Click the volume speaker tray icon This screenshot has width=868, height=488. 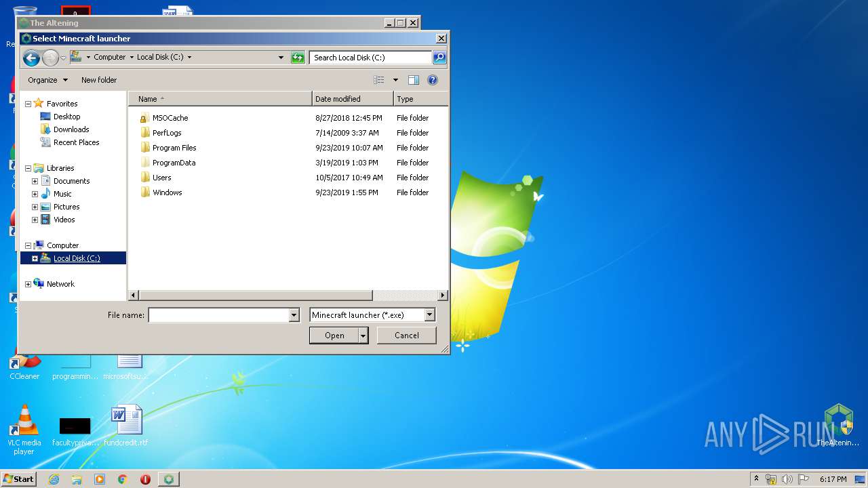(787, 479)
